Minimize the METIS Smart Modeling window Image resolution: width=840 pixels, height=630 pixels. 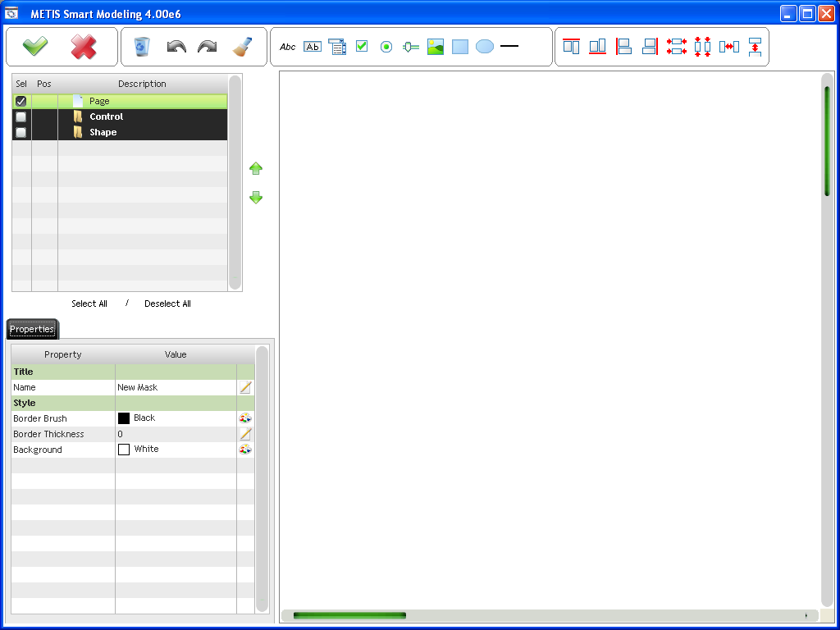coord(788,13)
